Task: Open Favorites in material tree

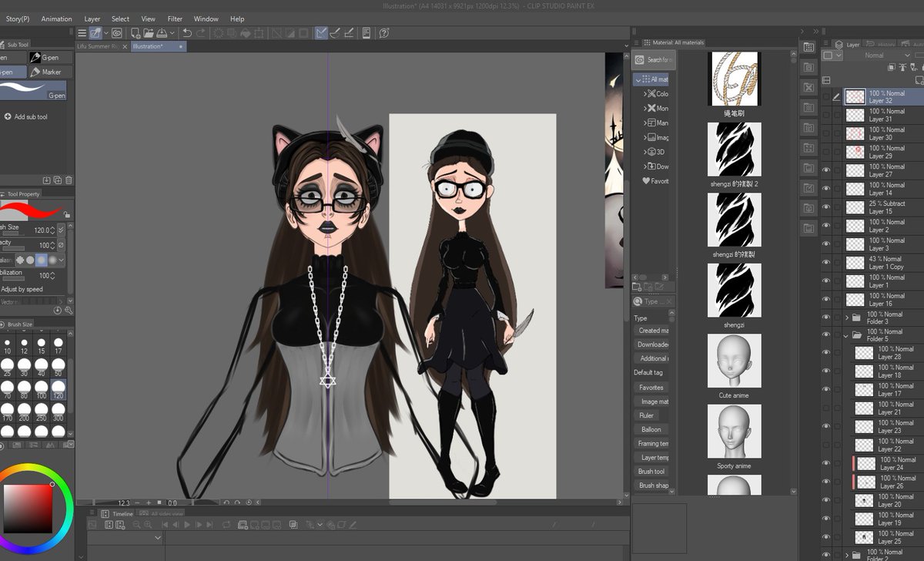Action: pyautogui.click(x=655, y=181)
